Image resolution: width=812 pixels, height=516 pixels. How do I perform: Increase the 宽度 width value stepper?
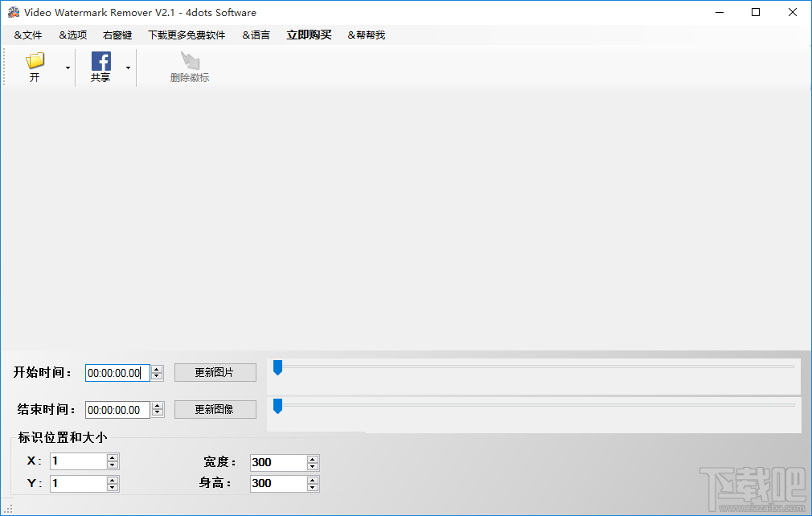tap(312, 458)
